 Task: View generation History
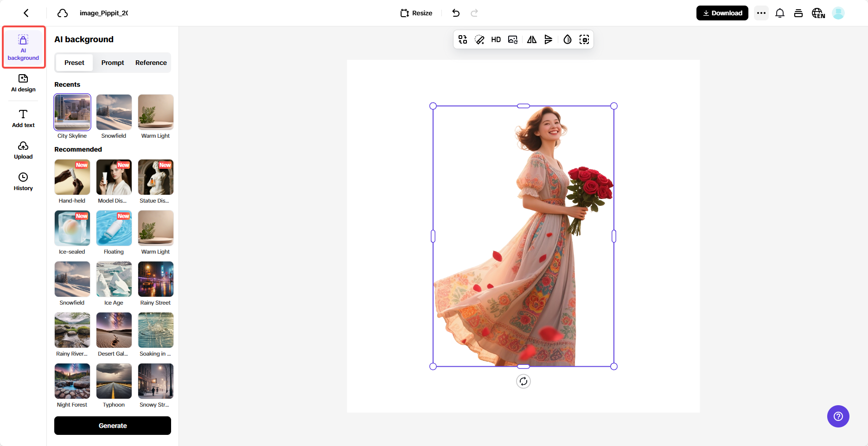(23, 181)
